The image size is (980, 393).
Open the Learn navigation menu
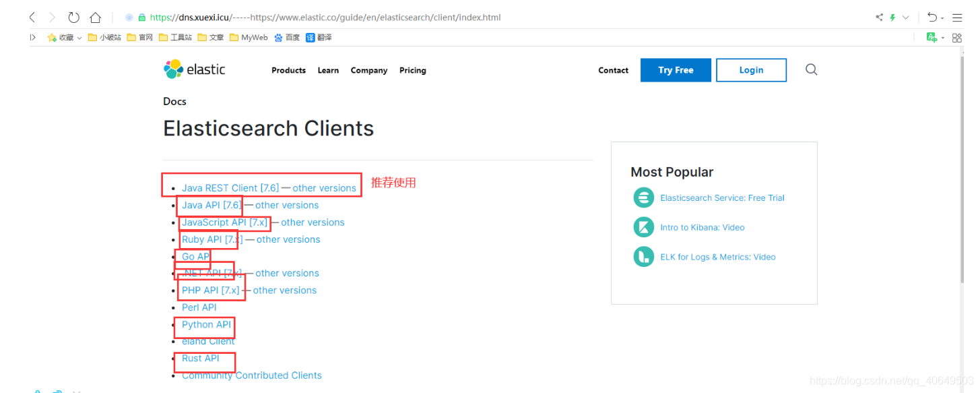point(328,70)
